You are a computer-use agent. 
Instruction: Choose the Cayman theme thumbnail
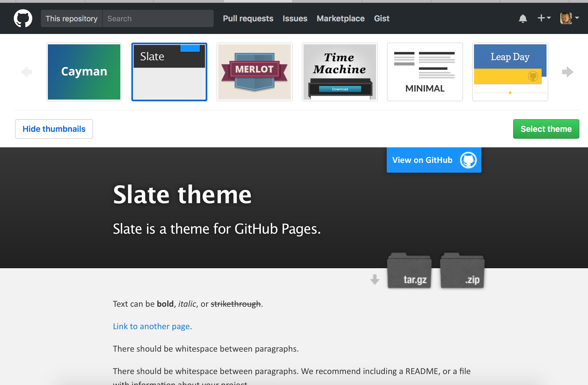[84, 72]
